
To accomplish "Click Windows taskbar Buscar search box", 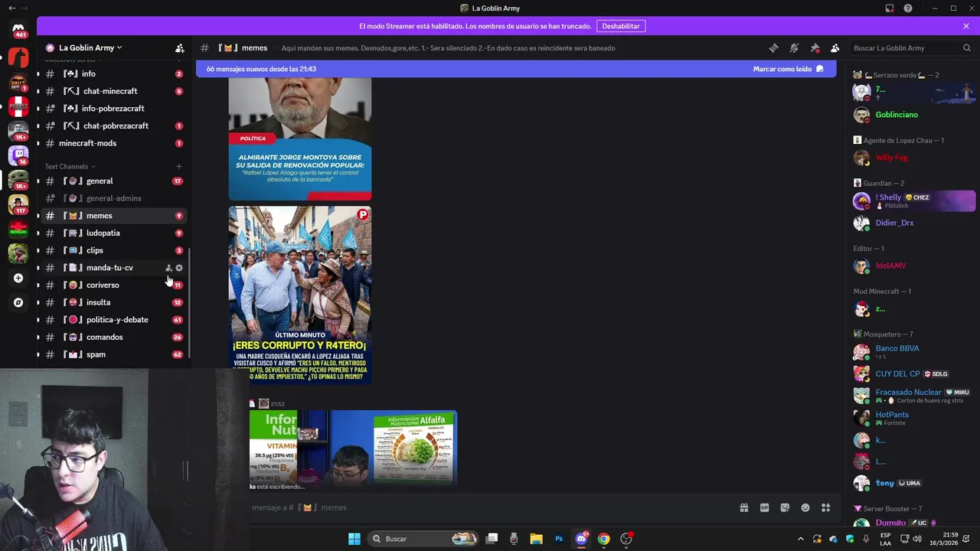I will click(x=423, y=539).
